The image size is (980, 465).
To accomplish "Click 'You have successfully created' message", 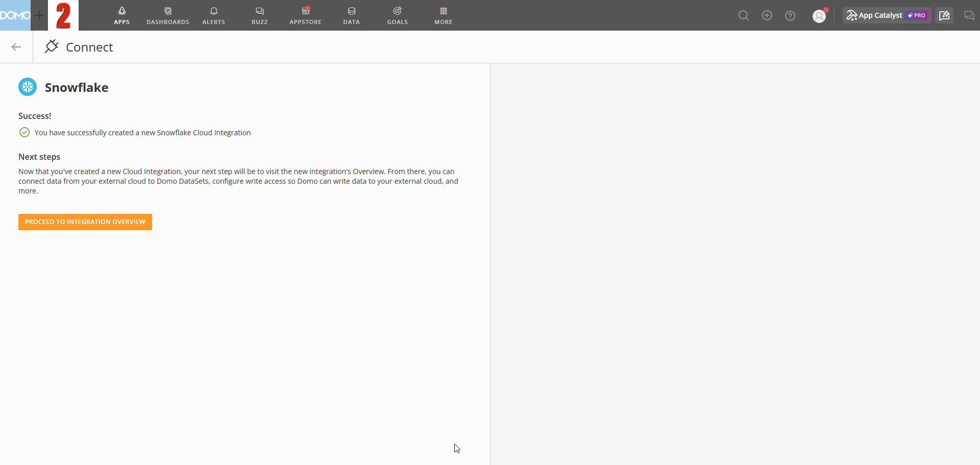I will point(143,133).
